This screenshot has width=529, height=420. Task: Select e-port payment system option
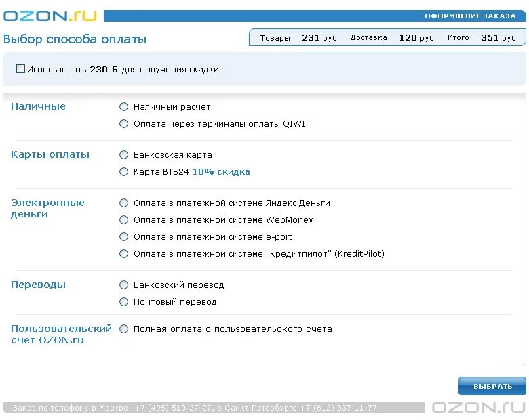124,236
